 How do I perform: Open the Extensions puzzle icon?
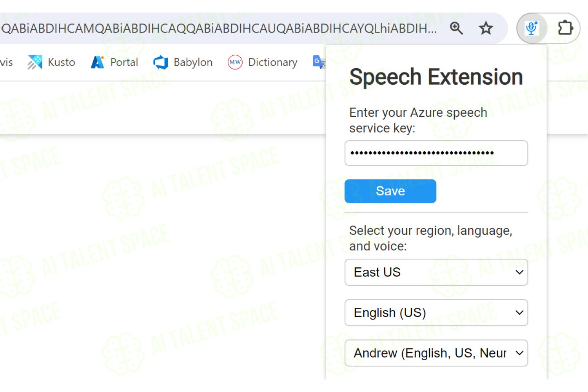pos(565,28)
